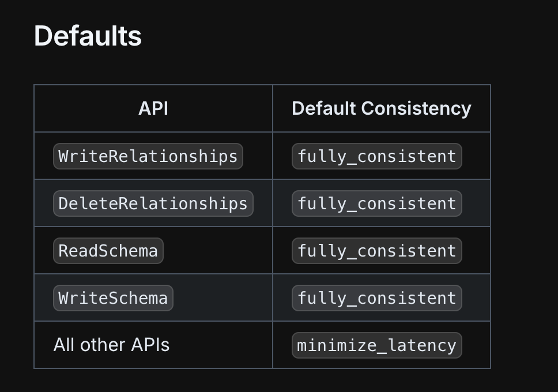Viewport: 558px width, 392px height.
Task: Click the word APIs in the last row
Action: pos(150,345)
